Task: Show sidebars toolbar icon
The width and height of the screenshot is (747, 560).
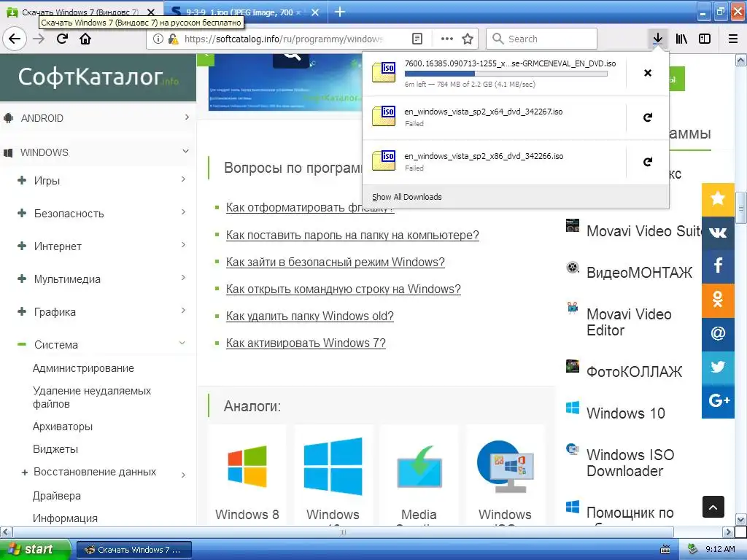Action: pos(705,39)
